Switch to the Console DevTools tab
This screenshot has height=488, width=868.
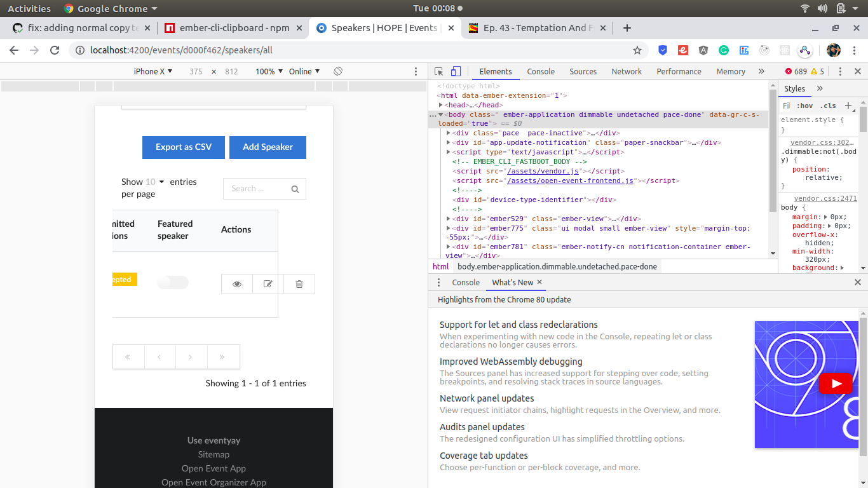point(541,71)
